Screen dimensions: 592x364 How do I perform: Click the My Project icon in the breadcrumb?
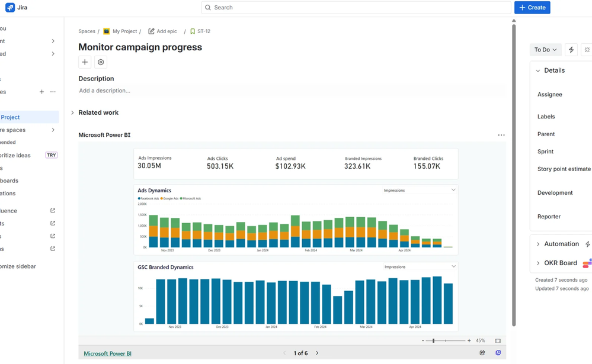107,31
